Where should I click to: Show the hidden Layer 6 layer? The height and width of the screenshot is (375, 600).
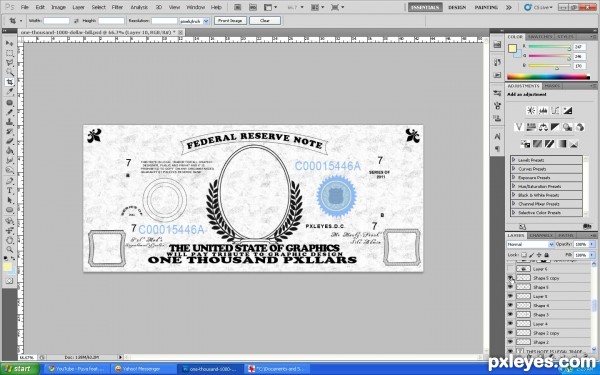pyautogui.click(x=510, y=269)
